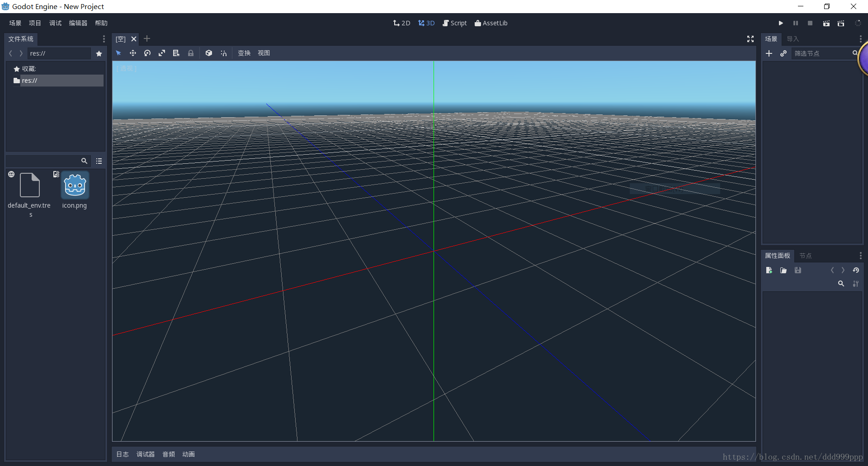Click the file search magnifier icon
Screen dimensions: 868x466
[84, 161]
